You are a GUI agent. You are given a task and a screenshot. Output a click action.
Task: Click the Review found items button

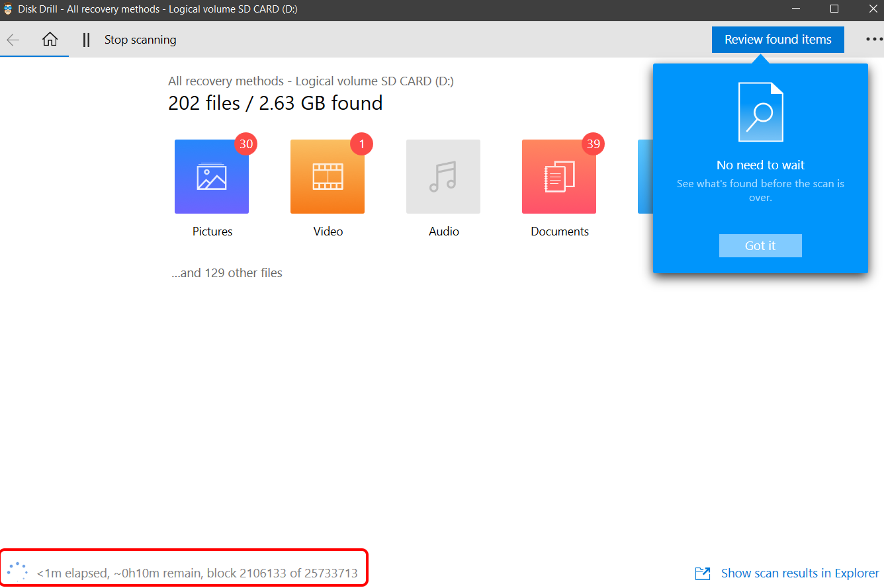click(x=778, y=40)
